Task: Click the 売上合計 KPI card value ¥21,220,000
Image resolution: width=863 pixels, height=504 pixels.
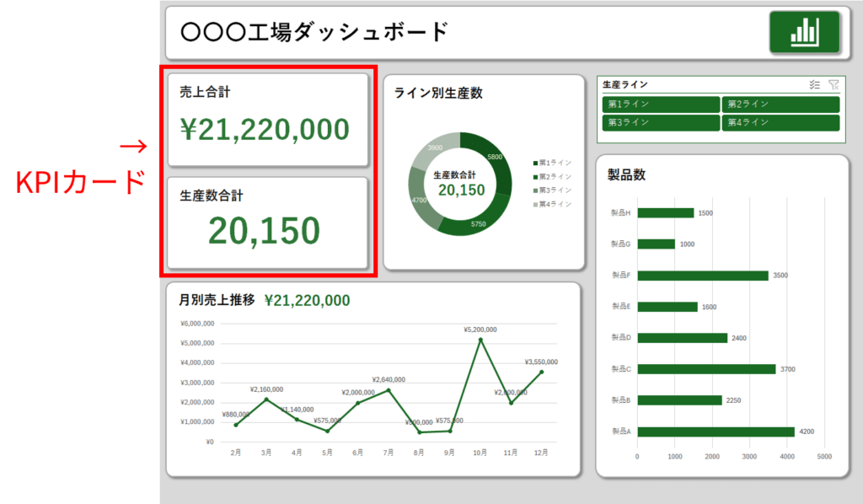Action: (265, 130)
